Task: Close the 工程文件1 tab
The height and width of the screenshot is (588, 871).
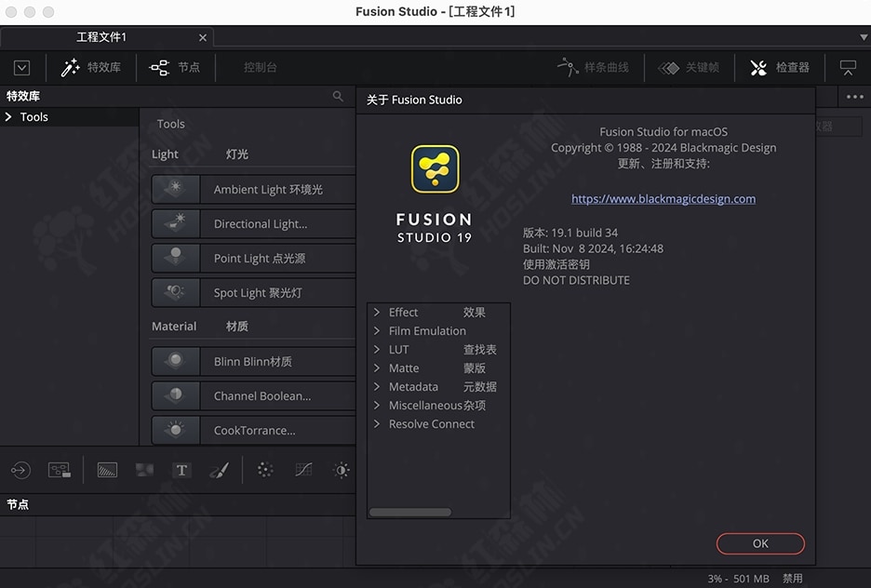Action: [203, 38]
